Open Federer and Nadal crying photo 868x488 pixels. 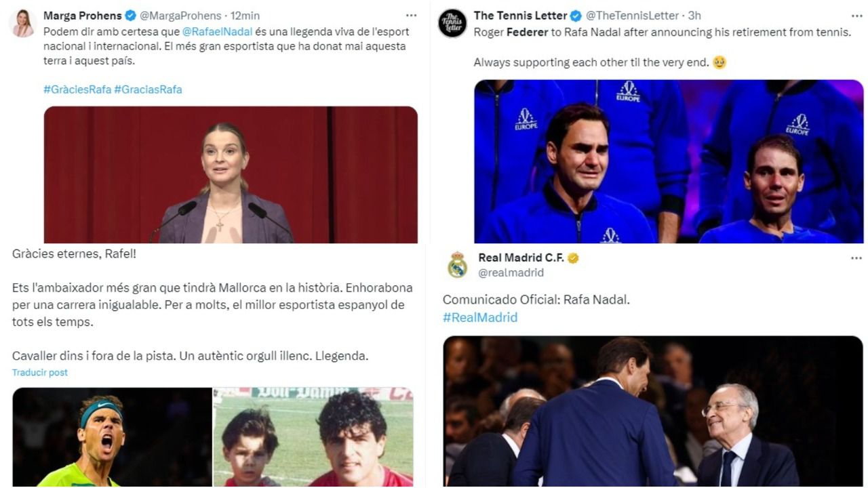(669, 161)
